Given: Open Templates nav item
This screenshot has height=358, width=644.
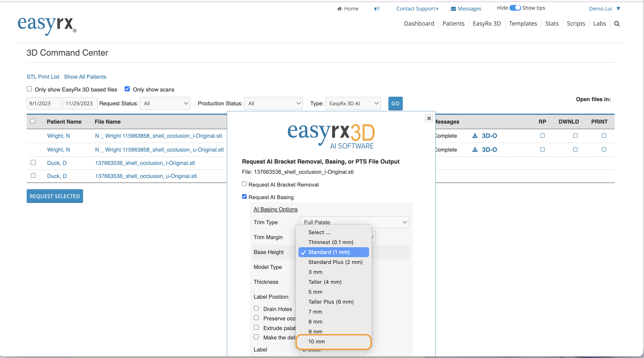Looking at the screenshot, I should point(523,24).
